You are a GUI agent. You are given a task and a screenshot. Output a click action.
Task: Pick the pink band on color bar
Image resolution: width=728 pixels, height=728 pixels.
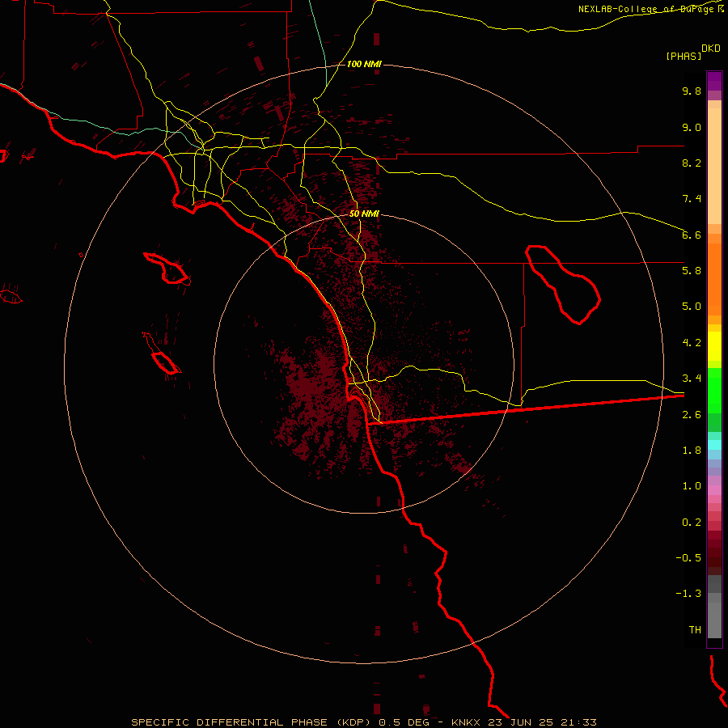pos(714,490)
